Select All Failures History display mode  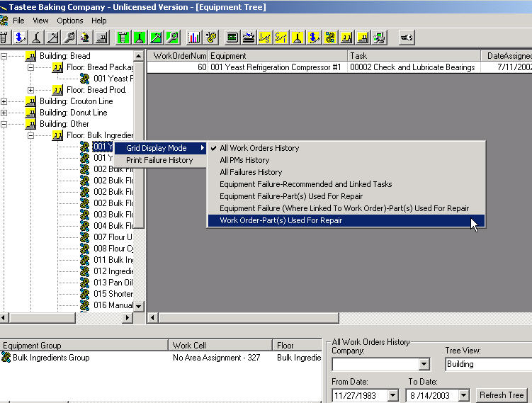[346, 172]
